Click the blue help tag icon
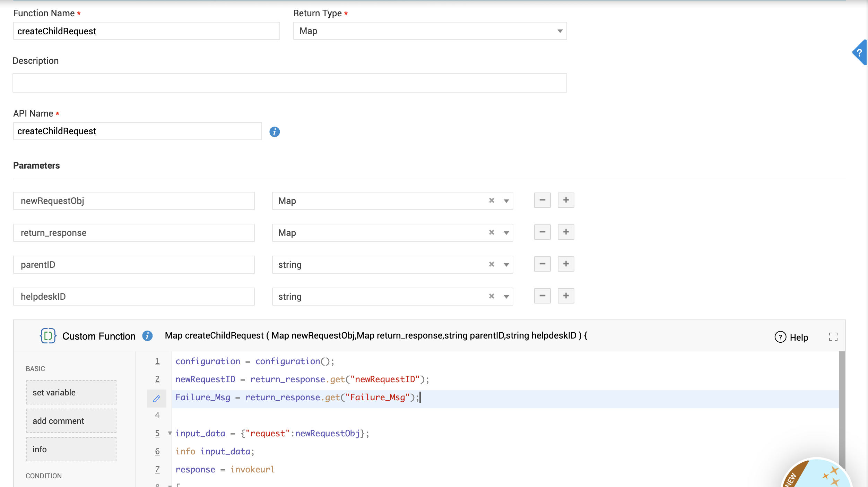 (x=860, y=53)
